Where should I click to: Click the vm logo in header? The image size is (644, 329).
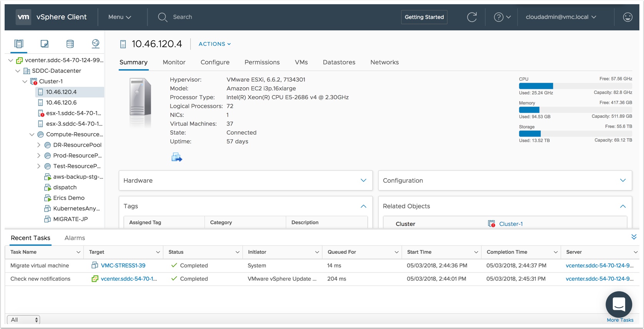(x=23, y=17)
